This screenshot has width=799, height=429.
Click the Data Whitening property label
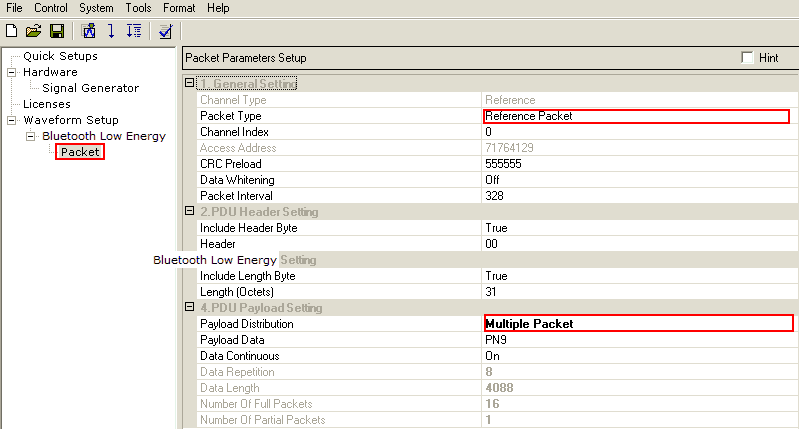click(x=237, y=180)
